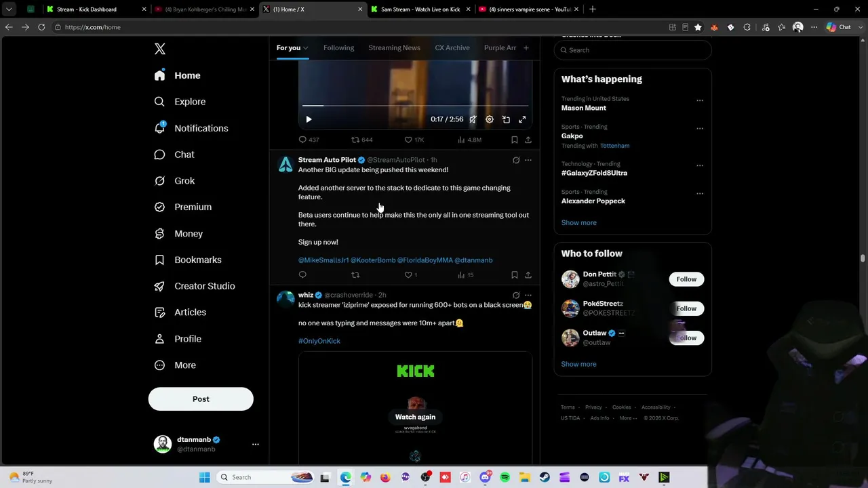The height and width of the screenshot is (488, 868).
Task: Click Watch again on the Kick video
Action: tap(415, 417)
